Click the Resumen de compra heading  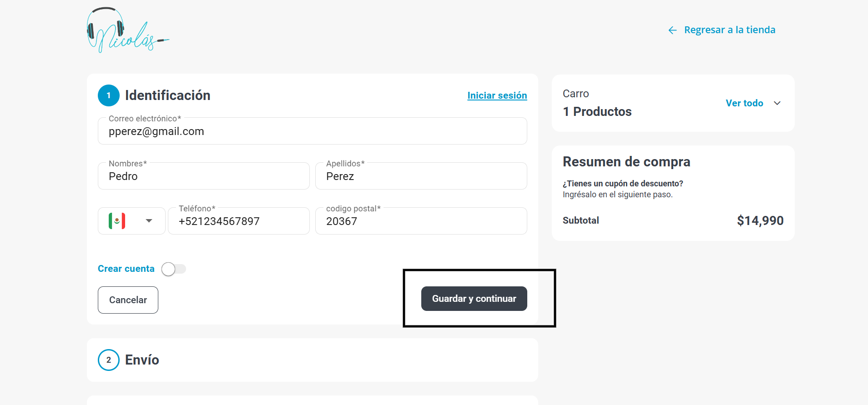pos(626,162)
